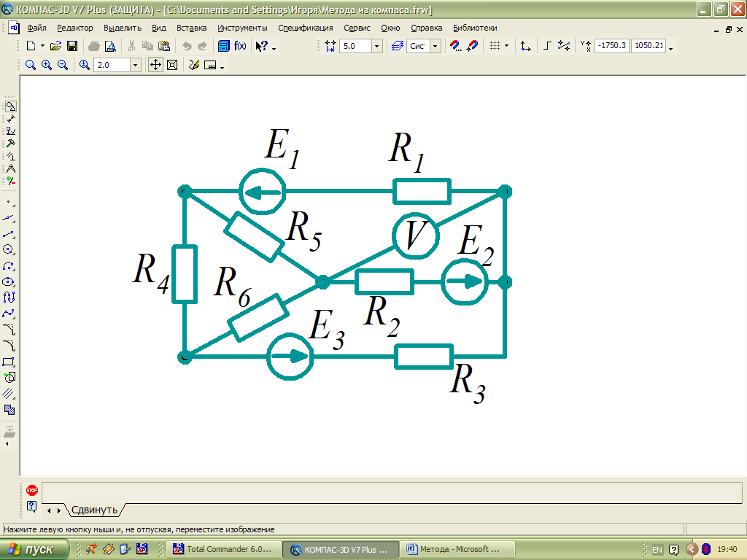Click the EN language indicator in tray
Screen dimensions: 747x560
657,550
